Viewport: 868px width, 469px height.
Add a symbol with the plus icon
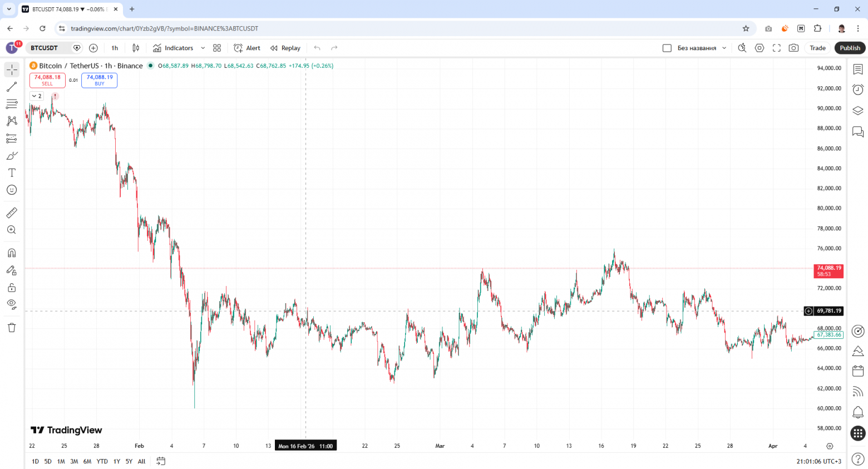(93, 48)
